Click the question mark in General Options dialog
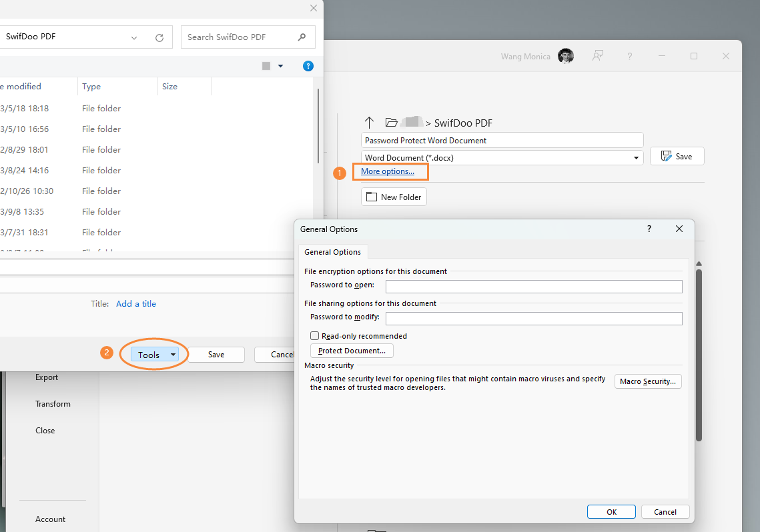This screenshot has width=760, height=532. tap(649, 229)
